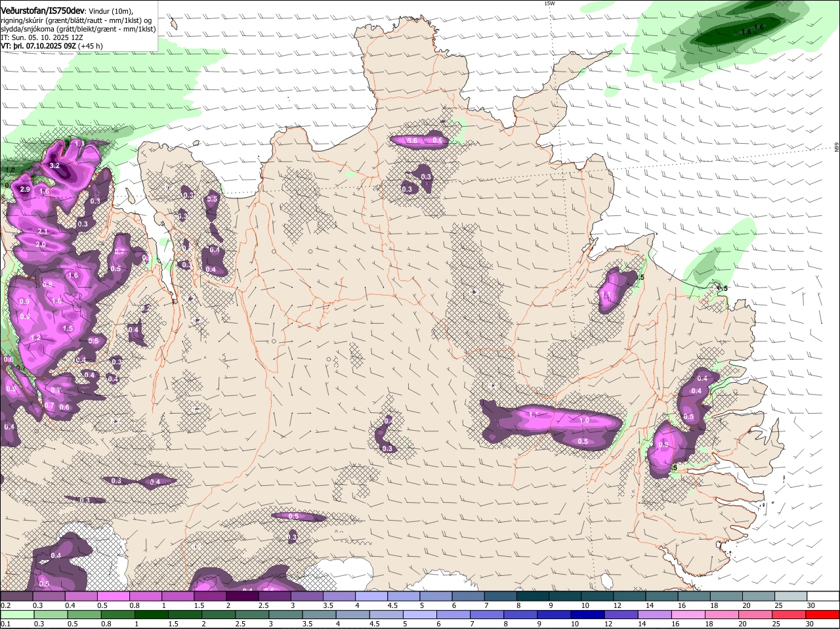The height and width of the screenshot is (629, 840).
Task: Click the '15W' longitude label at the map's top edge
Action: coord(549,3)
